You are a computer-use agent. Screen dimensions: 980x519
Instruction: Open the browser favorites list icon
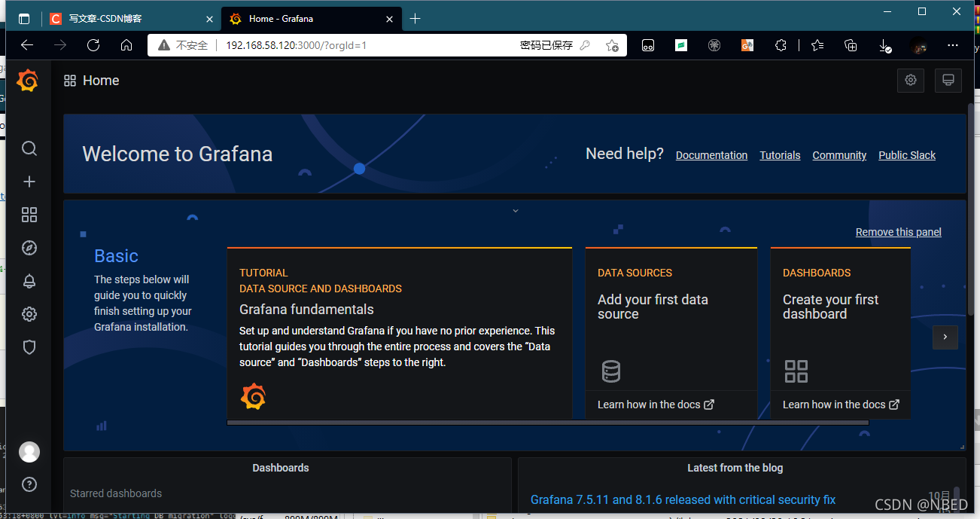817,45
